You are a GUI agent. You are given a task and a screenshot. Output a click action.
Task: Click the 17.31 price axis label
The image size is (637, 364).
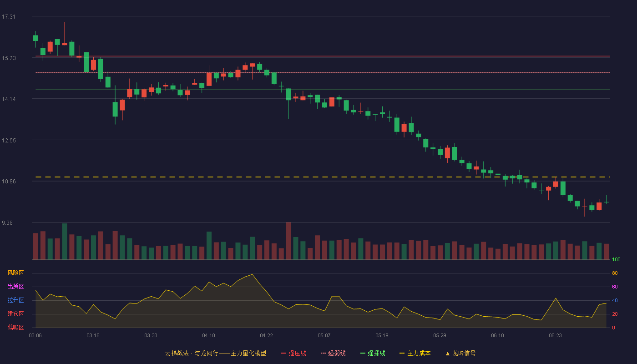pos(9,17)
